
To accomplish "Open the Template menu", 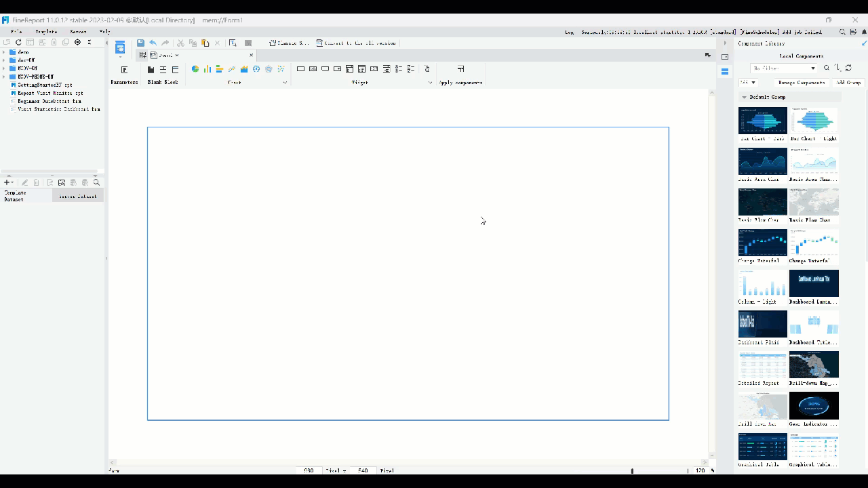I will (46, 32).
